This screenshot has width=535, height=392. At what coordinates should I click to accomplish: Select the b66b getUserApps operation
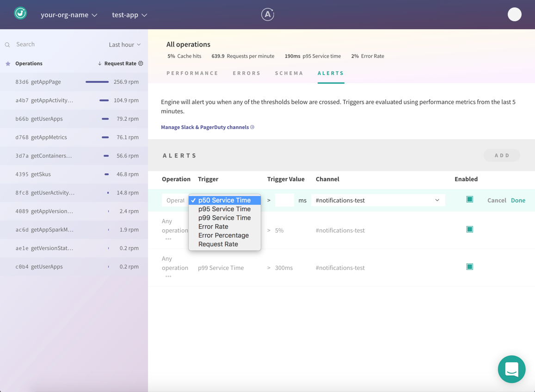tap(74, 119)
